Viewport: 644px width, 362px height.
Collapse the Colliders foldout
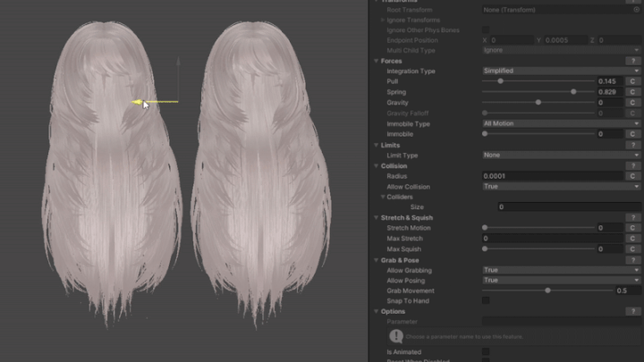pos(383,197)
